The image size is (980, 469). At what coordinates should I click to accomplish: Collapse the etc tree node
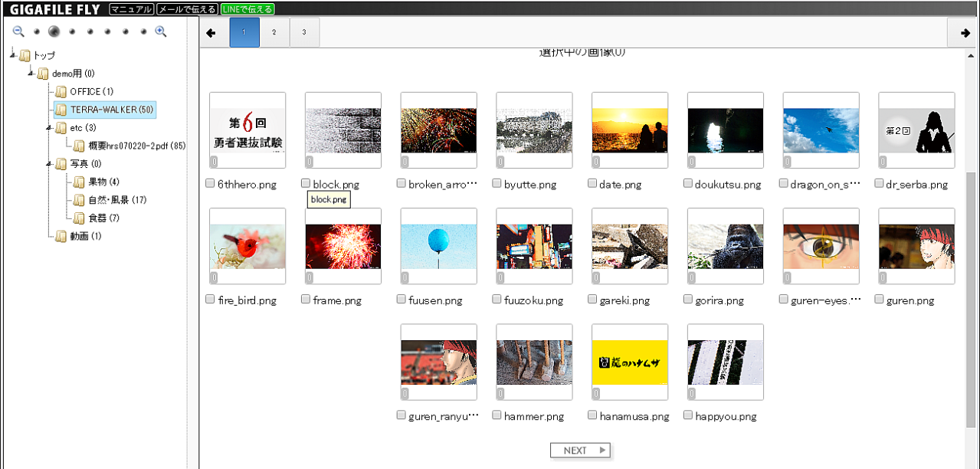[x=49, y=127]
